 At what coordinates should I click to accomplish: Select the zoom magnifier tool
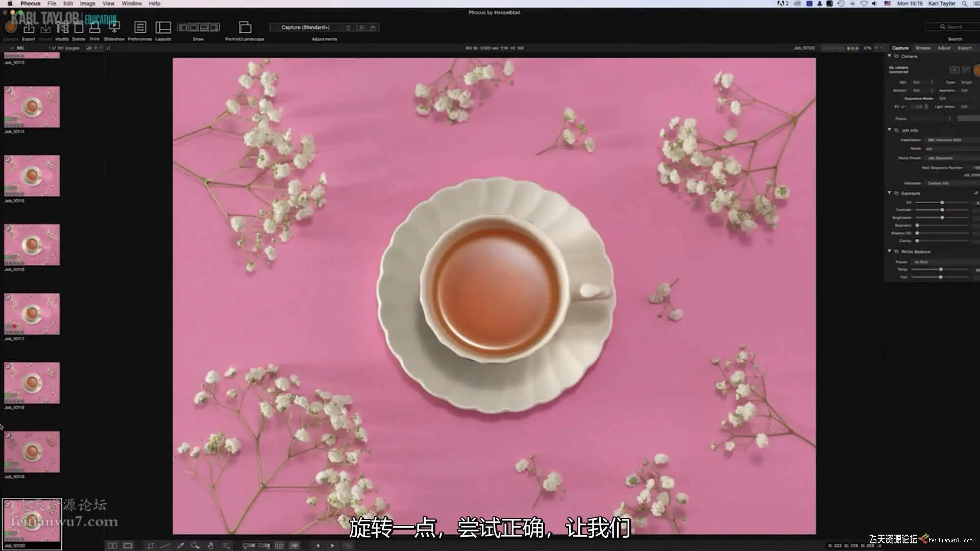(x=195, y=546)
